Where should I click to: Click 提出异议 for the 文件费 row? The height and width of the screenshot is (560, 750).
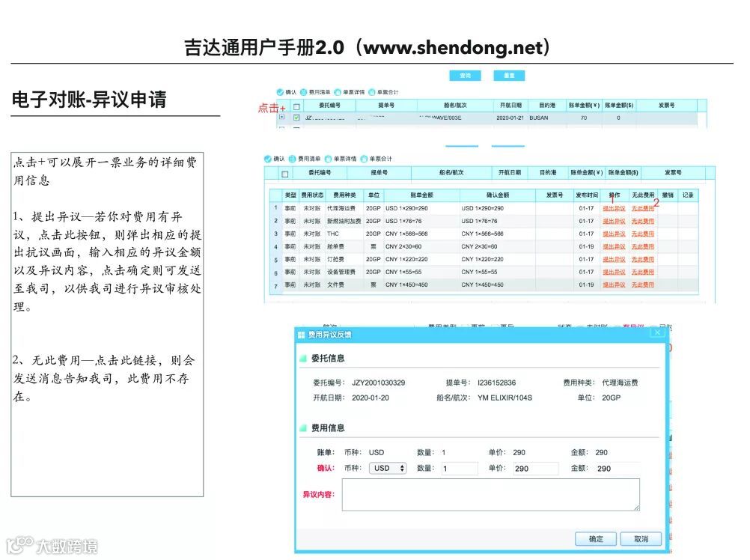pyautogui.click(x=615, y=284)
